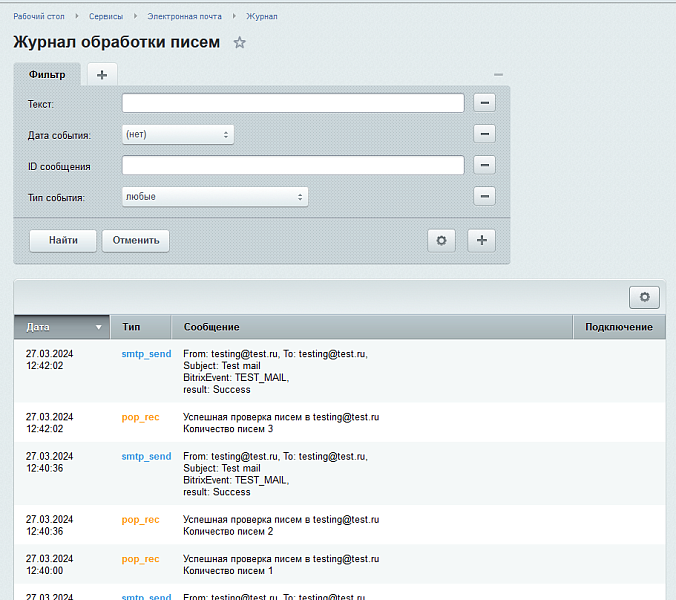The height and width of the screenshot is (600, 676).
Task: Select the Фильтр tab
Action: click(x=47, y=75)
